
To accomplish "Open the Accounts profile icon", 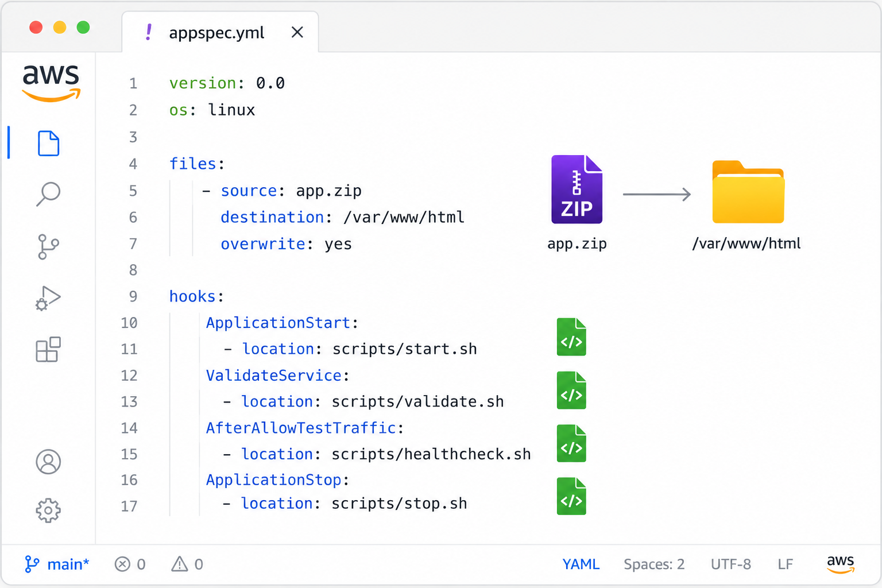I will (48, 462).
